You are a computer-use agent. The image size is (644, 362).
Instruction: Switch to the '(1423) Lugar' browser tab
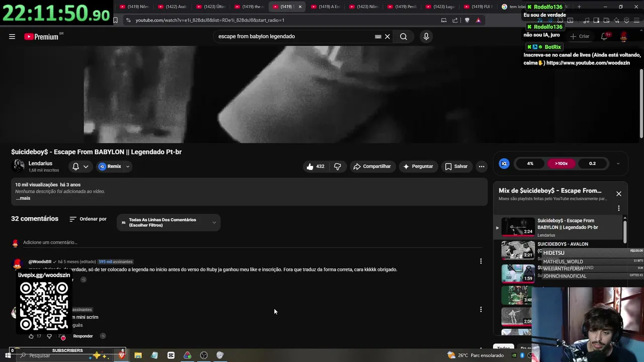440,7
